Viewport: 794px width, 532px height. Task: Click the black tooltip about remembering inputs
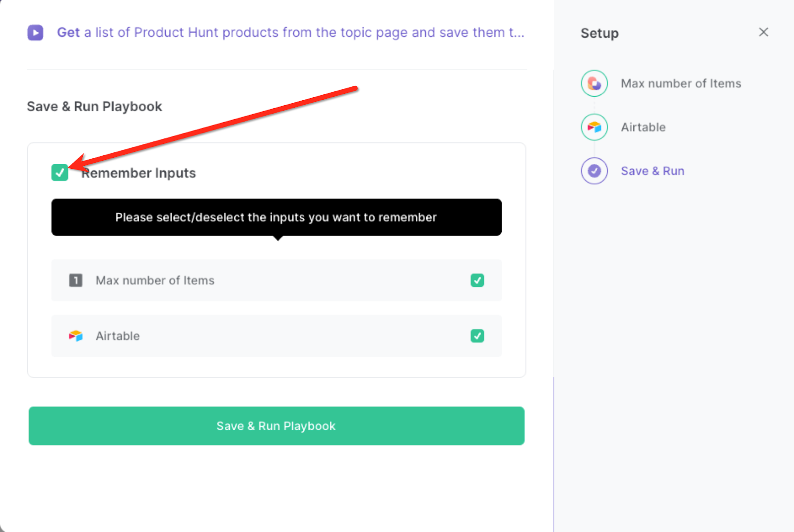point(276,217)
